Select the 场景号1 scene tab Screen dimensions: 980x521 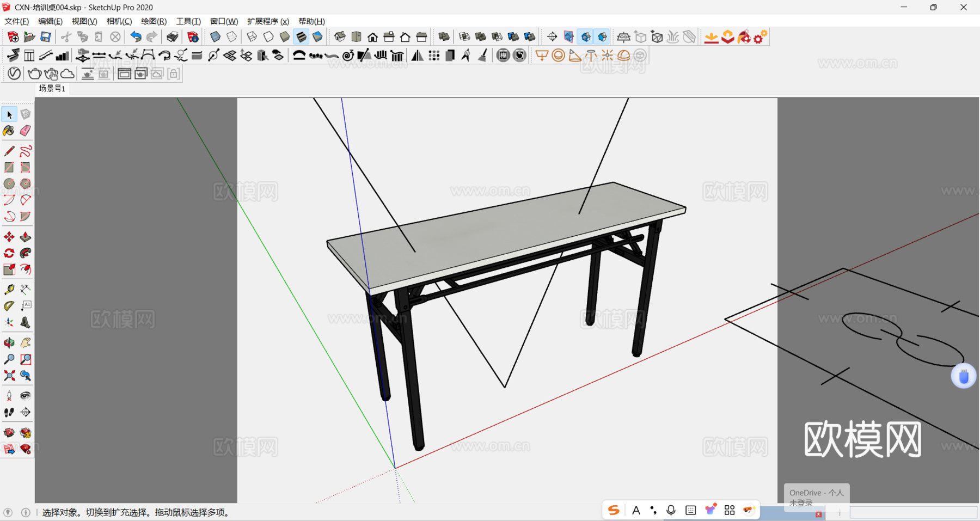(x=52, y=88)
